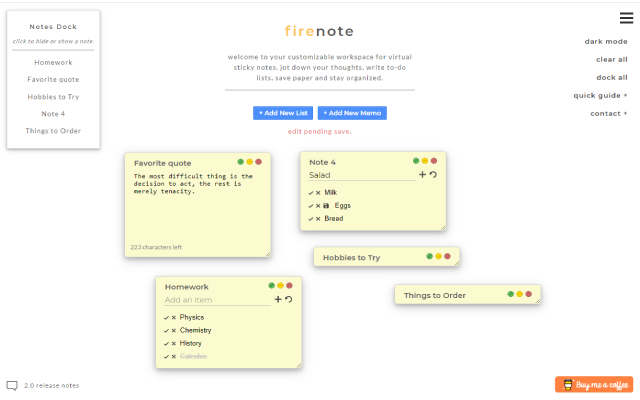Image resolution: width=640 pixels, height=400 pixels.
Task: Check off the Bread item
Action: pyautogui.click(x=311, y=219)
